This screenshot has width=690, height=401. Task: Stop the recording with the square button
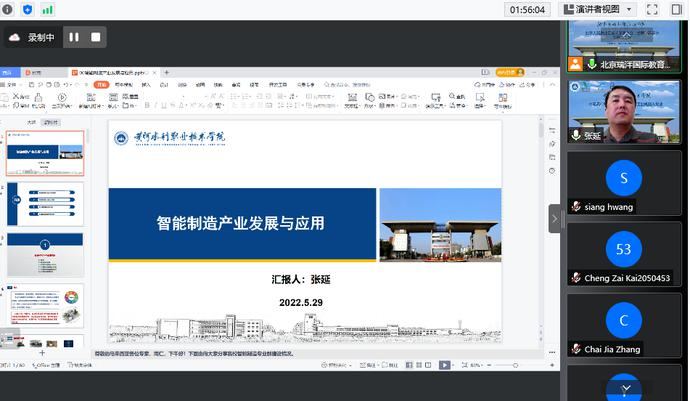[x=96, y=37]
